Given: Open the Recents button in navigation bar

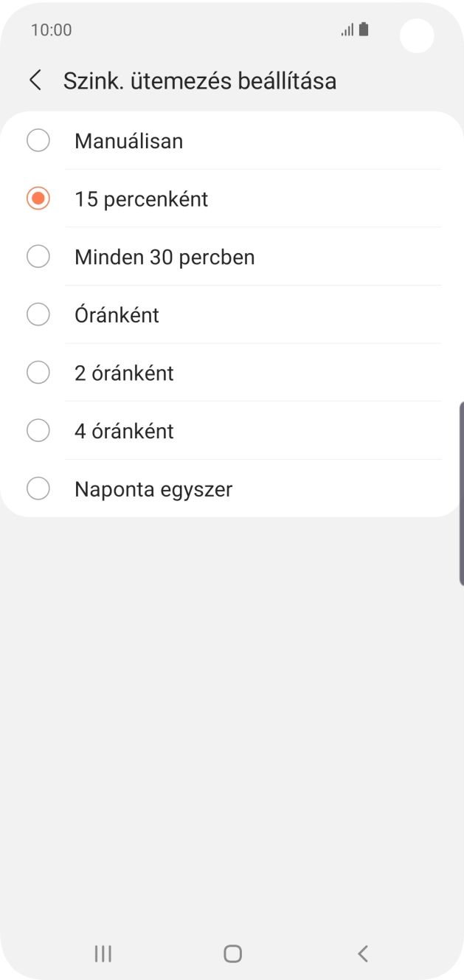Looking at the screenshot, I should click(x=102, y=953).
